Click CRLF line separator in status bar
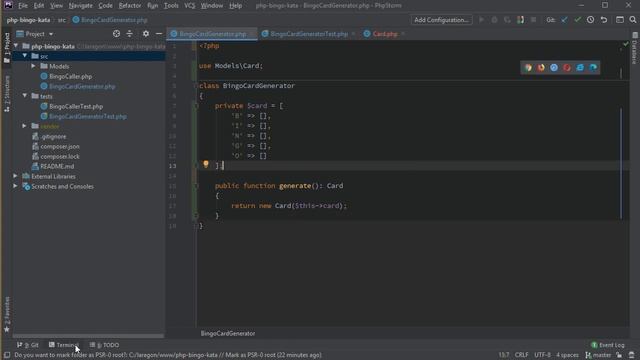This screenshot has height=360, width=640. coord(521,355)
